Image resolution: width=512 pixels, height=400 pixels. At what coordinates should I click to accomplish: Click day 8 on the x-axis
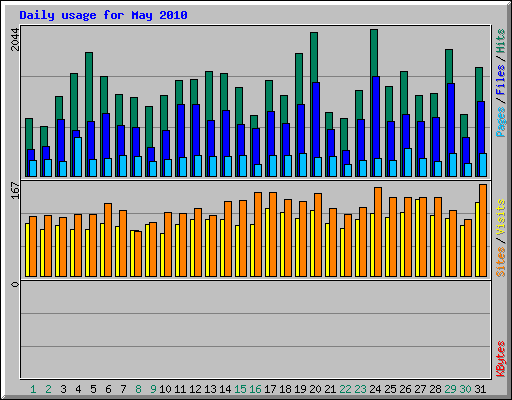pyautogui.click(x=138, y=389)
